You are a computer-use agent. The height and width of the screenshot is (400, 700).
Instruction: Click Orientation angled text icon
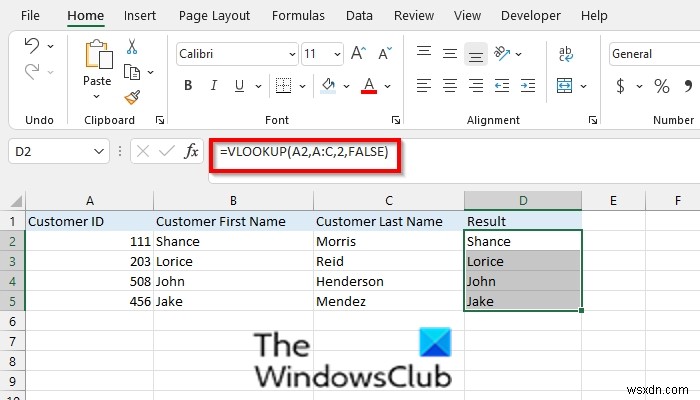click(502, 54)
